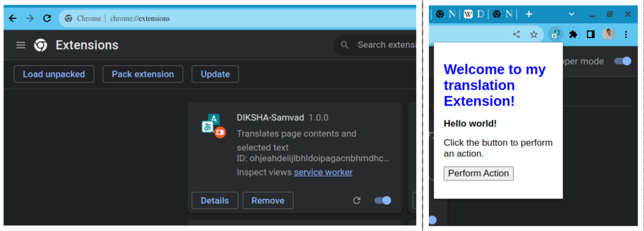Click the DIKSHA-Samvad translate icon in toolbar
This screenshot has height=231, width=644.
pos(555,34)
